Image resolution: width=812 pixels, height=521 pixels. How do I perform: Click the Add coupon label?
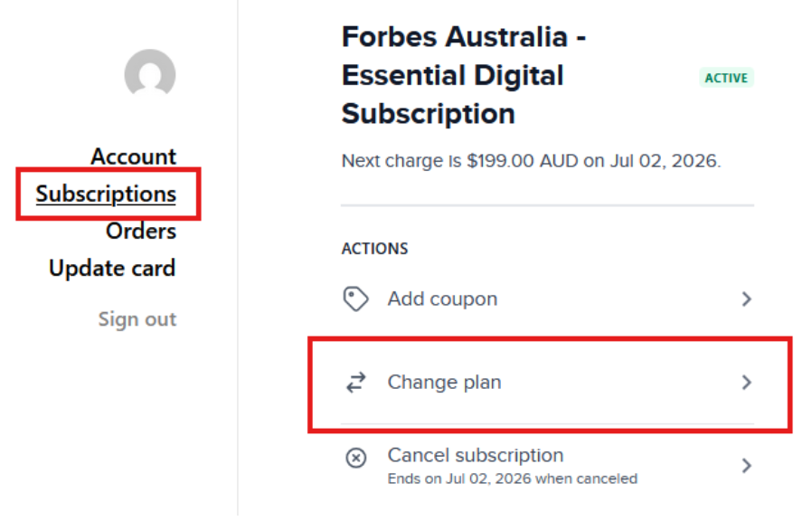pyautogui.click(x=442, y=299)
